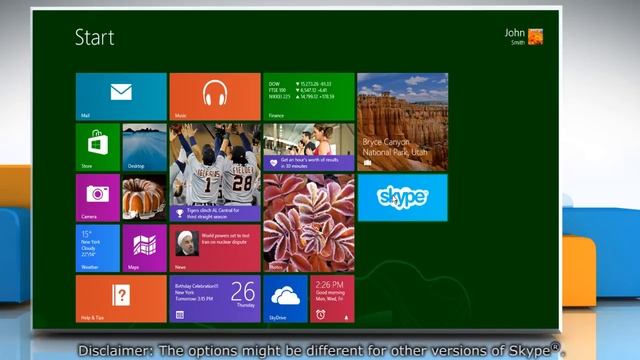Click the Start heading text

95,38
